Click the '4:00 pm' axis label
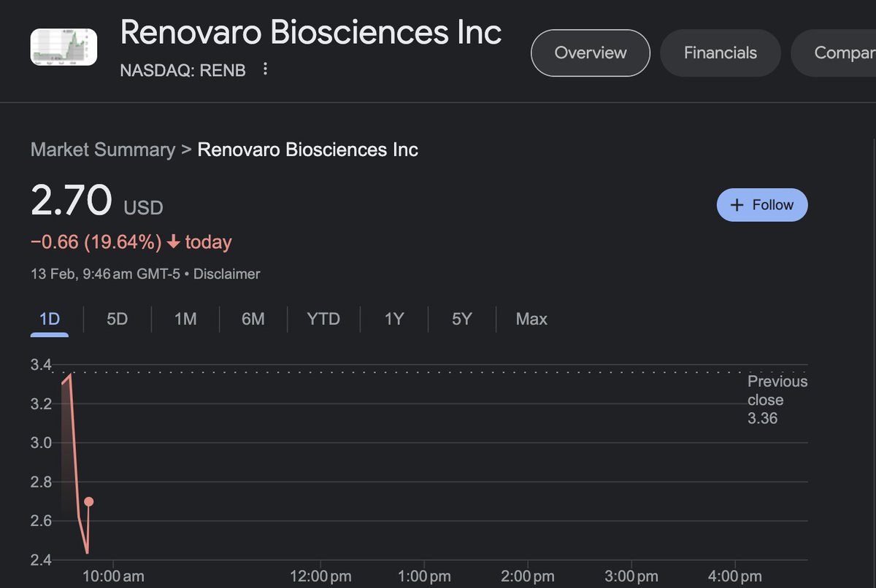Screen dimensions: 876x588 (x=735, y=576)
